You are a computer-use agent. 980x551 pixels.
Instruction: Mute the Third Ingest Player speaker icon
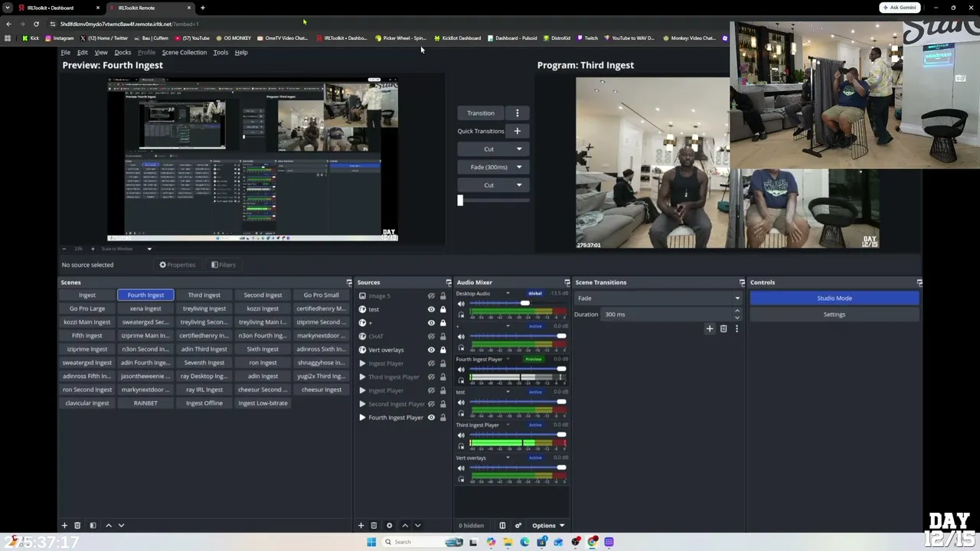tap(461, 435)
